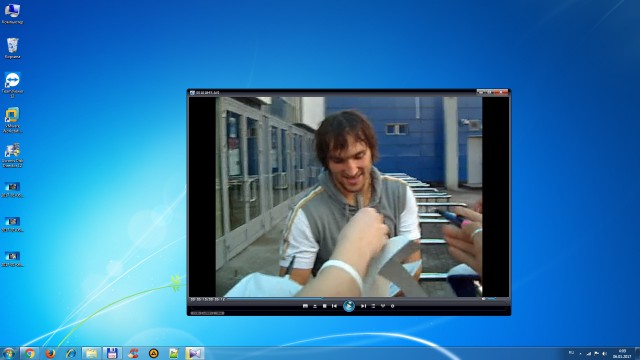Skip to the previous track in the player

pos(335,306)
